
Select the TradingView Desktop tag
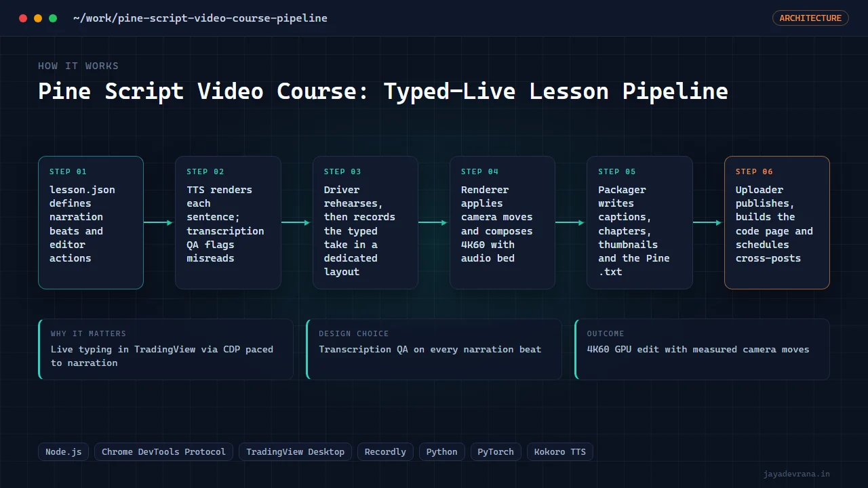point(295,452)
